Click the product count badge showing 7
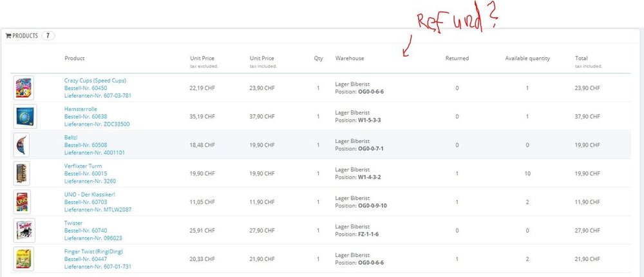The image size is (644, 277). 49,36
